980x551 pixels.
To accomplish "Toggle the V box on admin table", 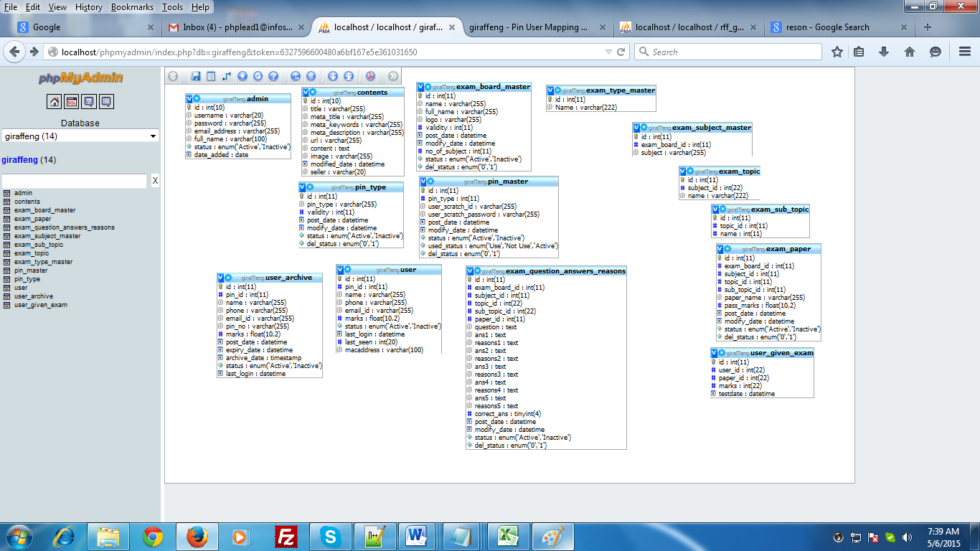I will click(189, 98).
